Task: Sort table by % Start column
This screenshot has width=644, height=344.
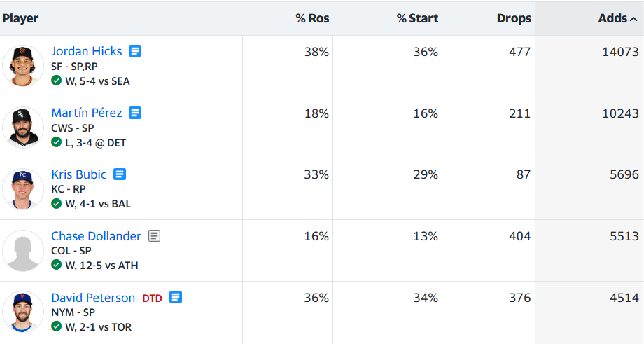Action: click(x=418, y=18)
